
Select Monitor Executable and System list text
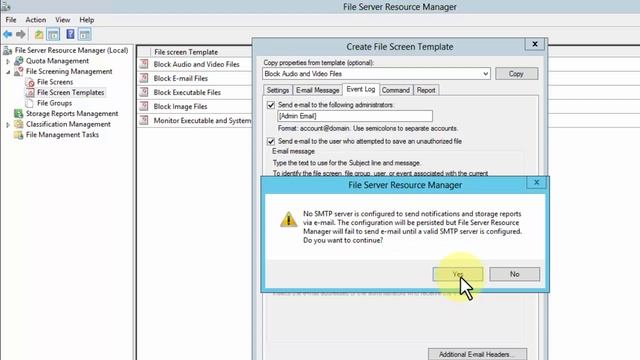click(x=202, y=120)
